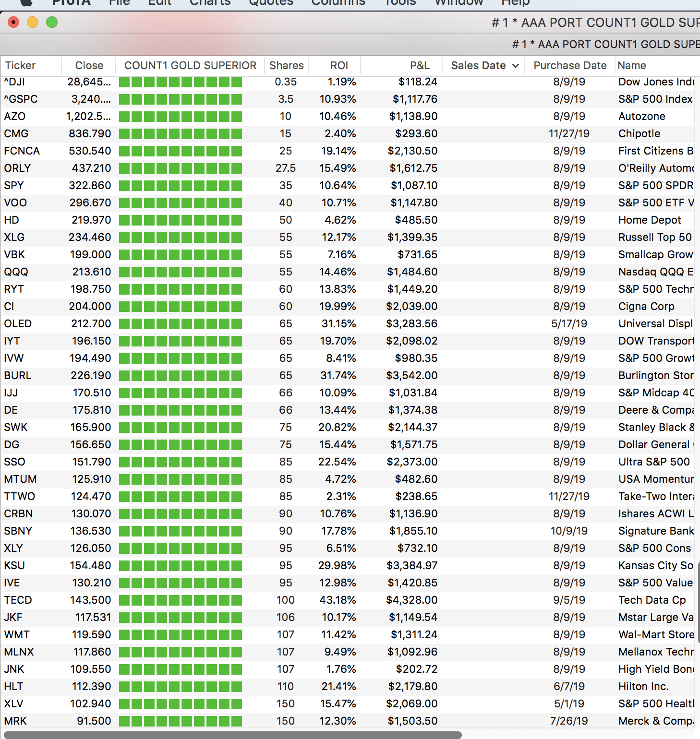Click the ORLY ticker cell
Image resolution: width=700 pixels, height=739 pixels.
[17, 168]
